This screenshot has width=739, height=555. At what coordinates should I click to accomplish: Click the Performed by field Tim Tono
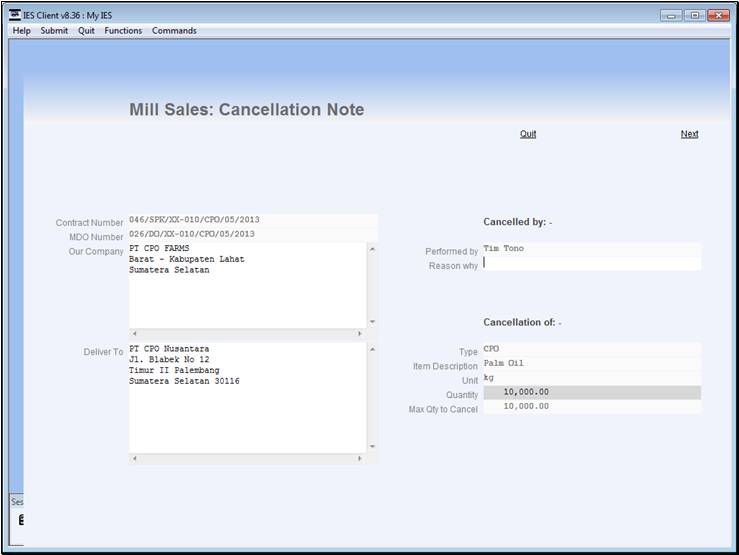[x=592, y=249]
